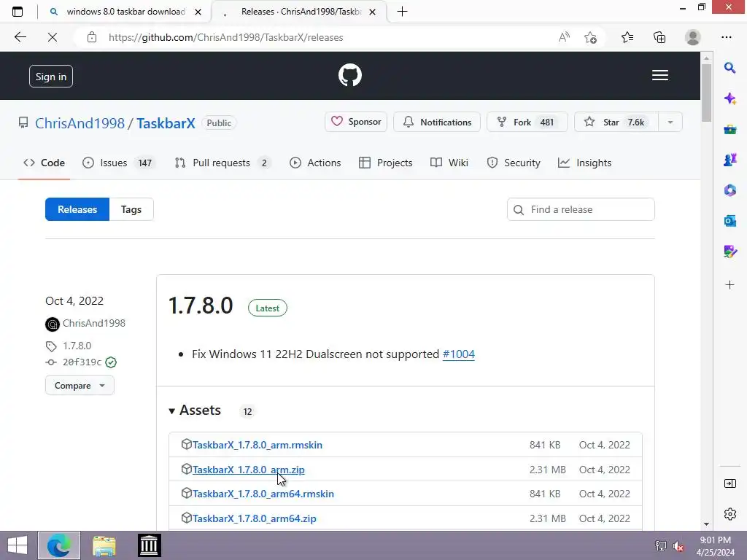Open the Code tab
The height and width of the screenshot is (560, 747).
(44, 163)
